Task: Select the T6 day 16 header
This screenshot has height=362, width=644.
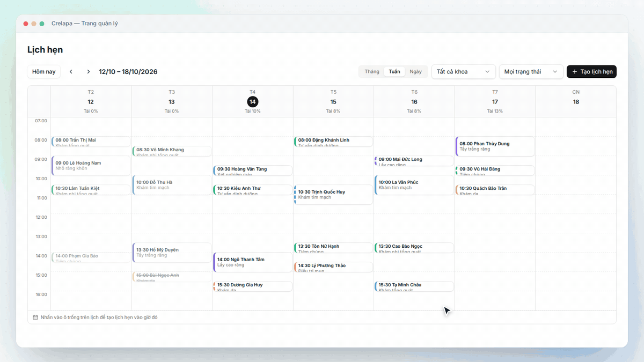Action: tap(414, 102)
